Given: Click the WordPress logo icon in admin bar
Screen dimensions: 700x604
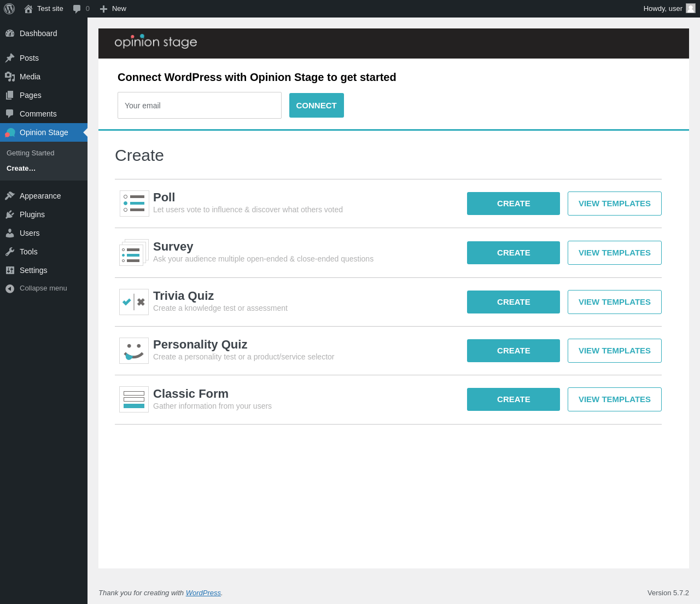Looking at the screenshot, I should [x=9, y=9].
